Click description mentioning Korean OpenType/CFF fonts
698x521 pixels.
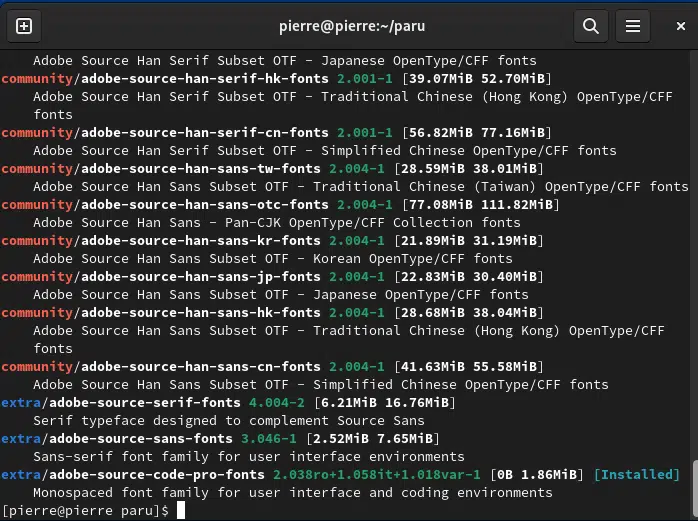pyautogui.click(x=273, y=259)
